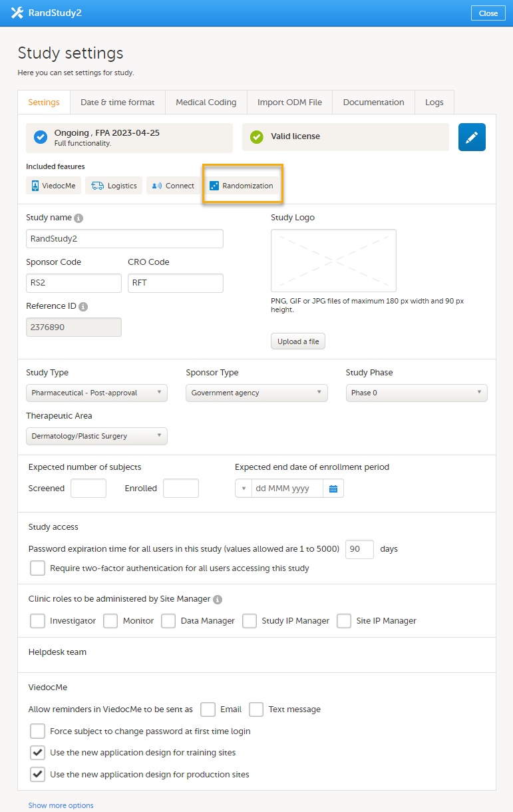Open the Study Type dropdown
This screenshot has height=812, width=513.
point(96,393)
